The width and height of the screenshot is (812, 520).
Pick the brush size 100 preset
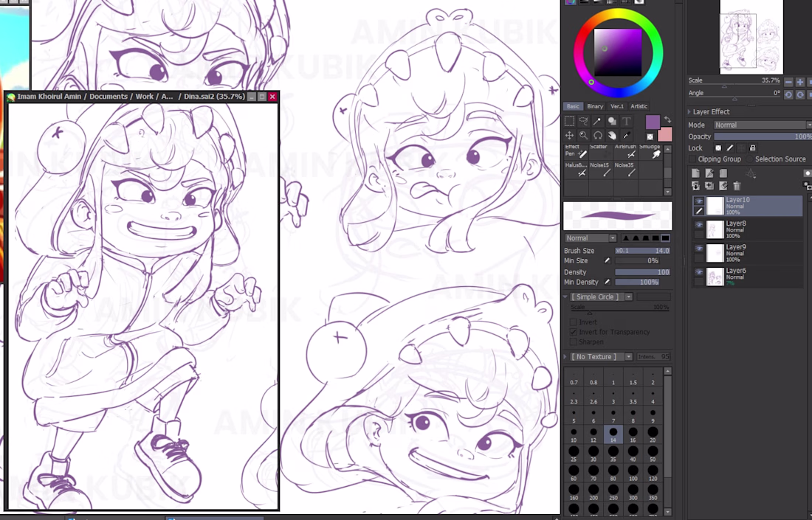633,473
